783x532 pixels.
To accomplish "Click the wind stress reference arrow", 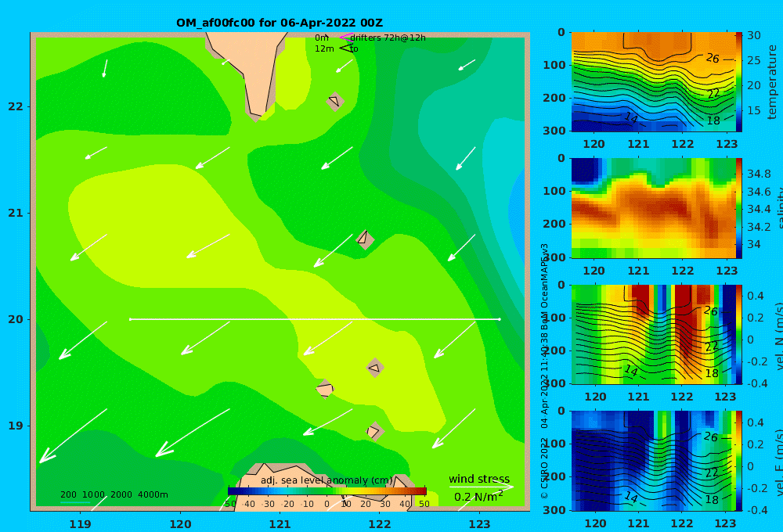I will pos(481,487).
